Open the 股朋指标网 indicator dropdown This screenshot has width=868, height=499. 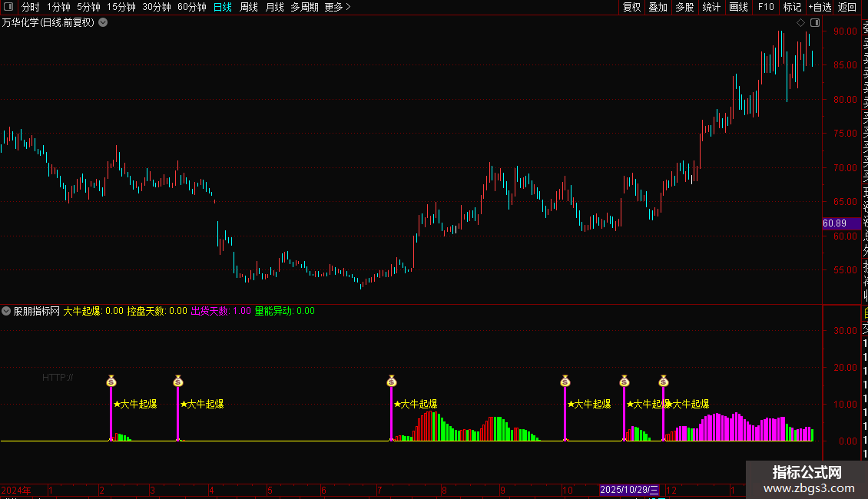(6, 311)
